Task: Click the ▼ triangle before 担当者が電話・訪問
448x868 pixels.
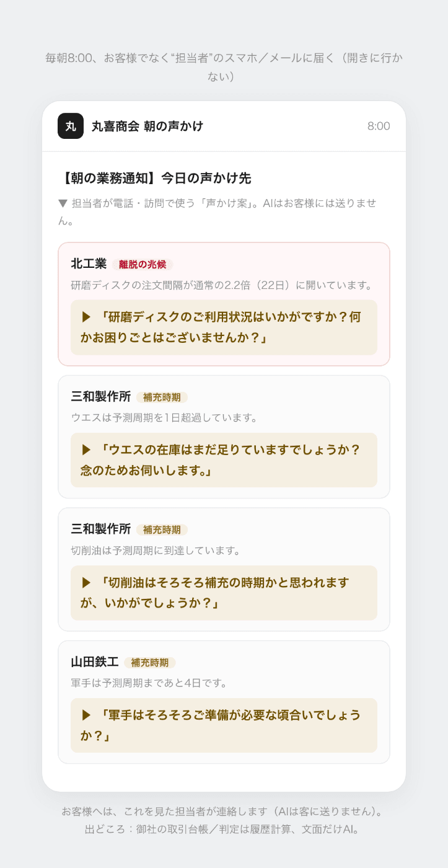Action: pyautogui.click(x=62, y=203)
